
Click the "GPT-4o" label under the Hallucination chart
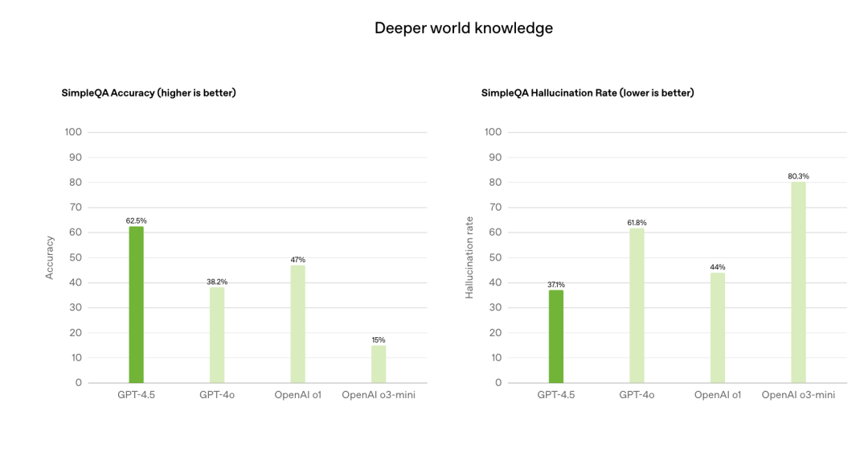click(637, 395)
